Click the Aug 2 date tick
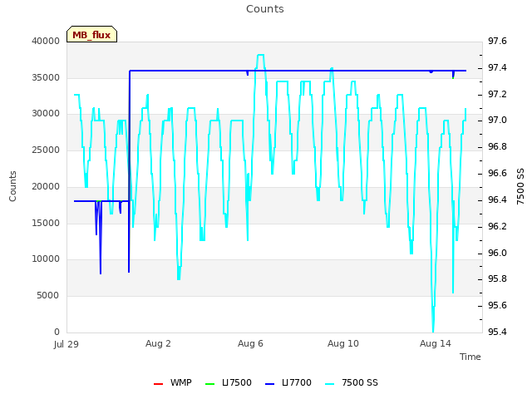 point(158,343)
